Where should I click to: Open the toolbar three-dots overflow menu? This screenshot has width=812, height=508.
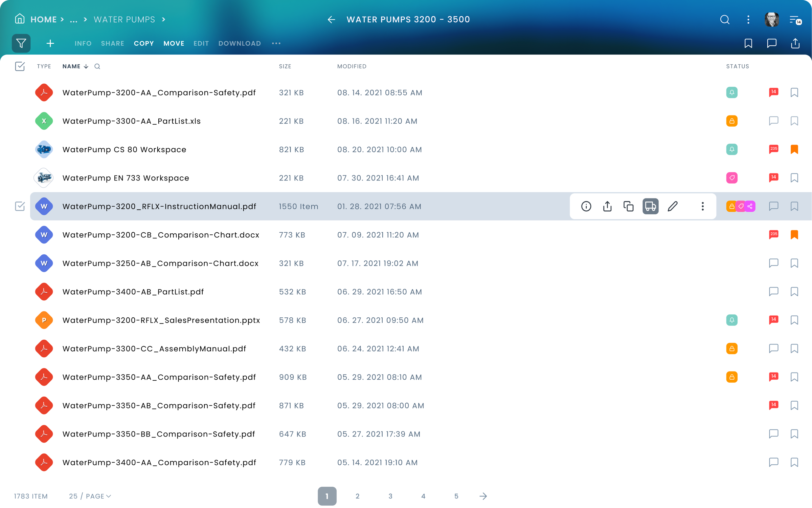tap(276, 43)
